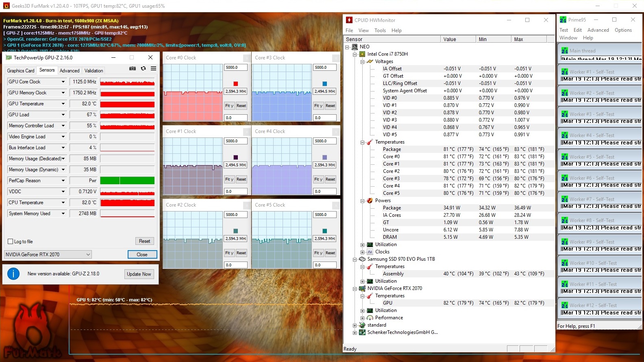Screen dimensions: 644x362
Task: Open the GPU Core Clock sensor dropdown
Action: [63, 82]
